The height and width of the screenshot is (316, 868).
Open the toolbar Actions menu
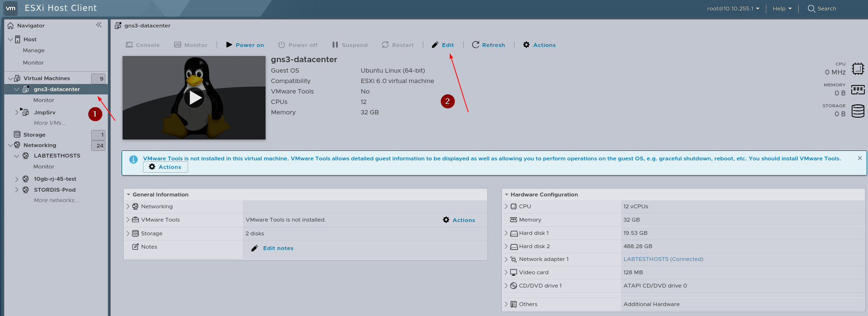click(x=539, y=45)
